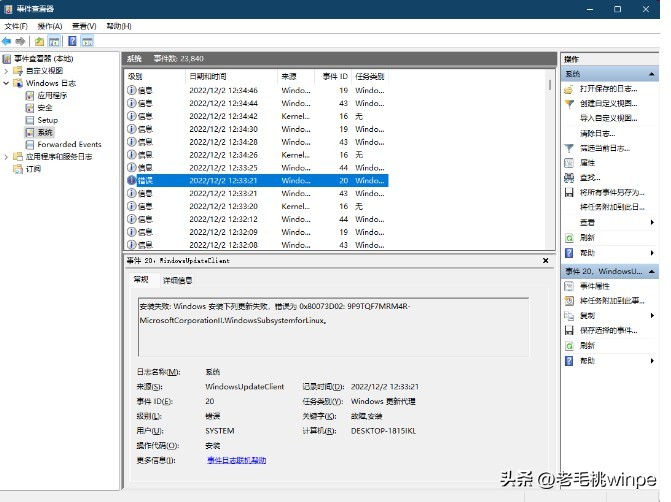Click the 帮助 icon under the 事件 20 section
Image resolution: width=671 pixels, height=502 pixels.
pyautogui.click(x=569, y=361)
